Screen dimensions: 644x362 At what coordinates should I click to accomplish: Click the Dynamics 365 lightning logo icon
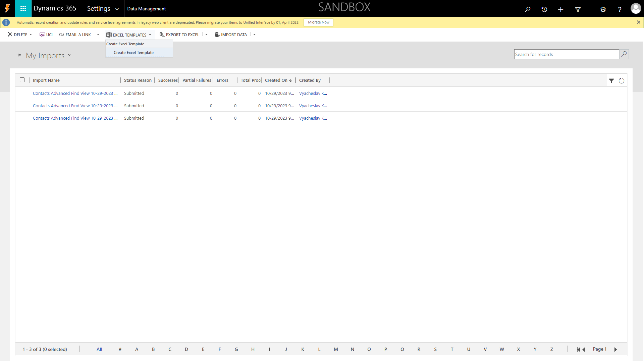(7, 8)
